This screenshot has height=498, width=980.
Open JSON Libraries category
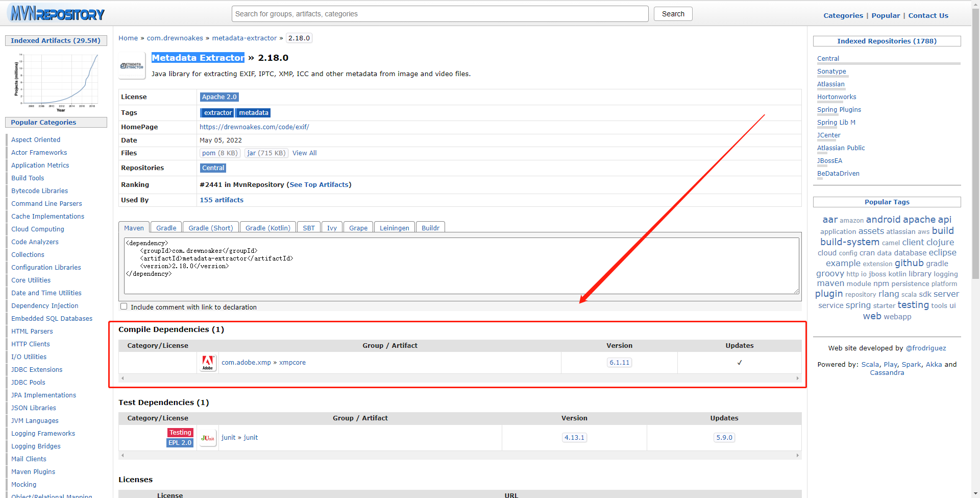pos(34,408)
